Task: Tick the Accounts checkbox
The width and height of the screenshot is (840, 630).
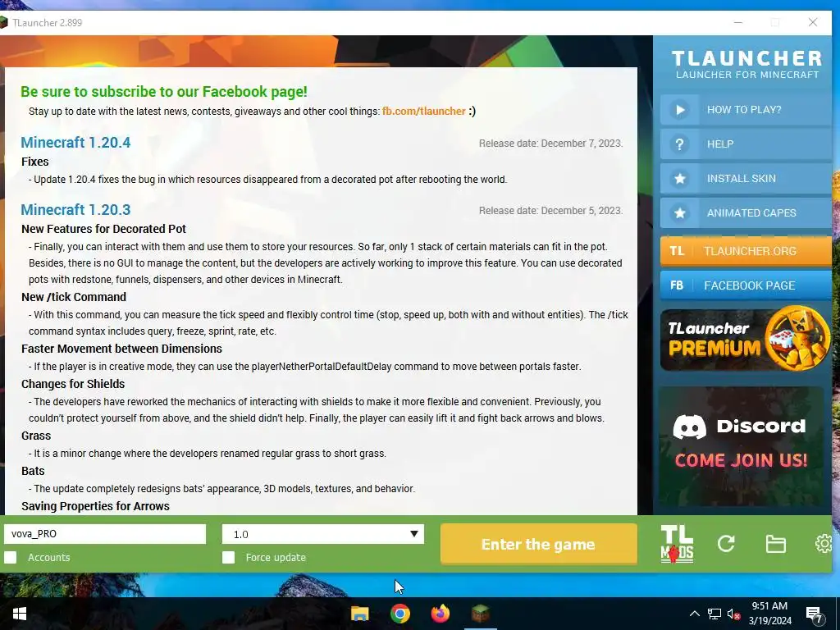Action: point(10,557)
